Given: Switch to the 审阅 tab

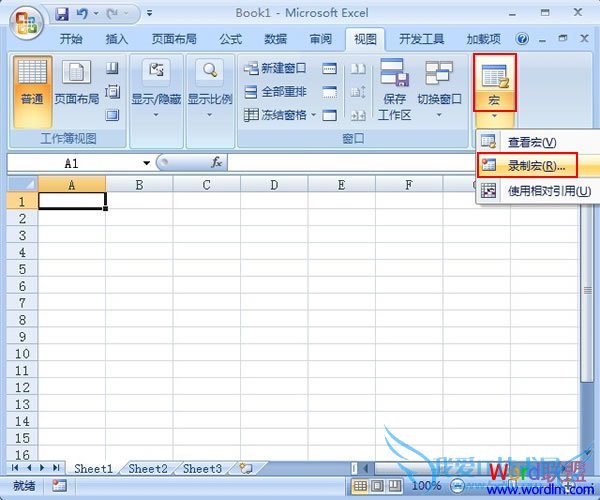Looking at the screenshot, I should pyautogui.click(x=321, y=39).
